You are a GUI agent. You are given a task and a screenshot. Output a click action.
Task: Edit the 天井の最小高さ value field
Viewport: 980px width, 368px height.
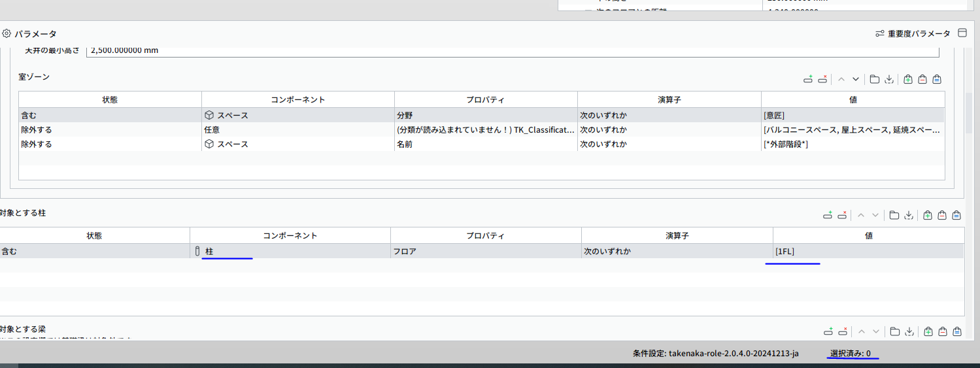(x=512, y=50)
